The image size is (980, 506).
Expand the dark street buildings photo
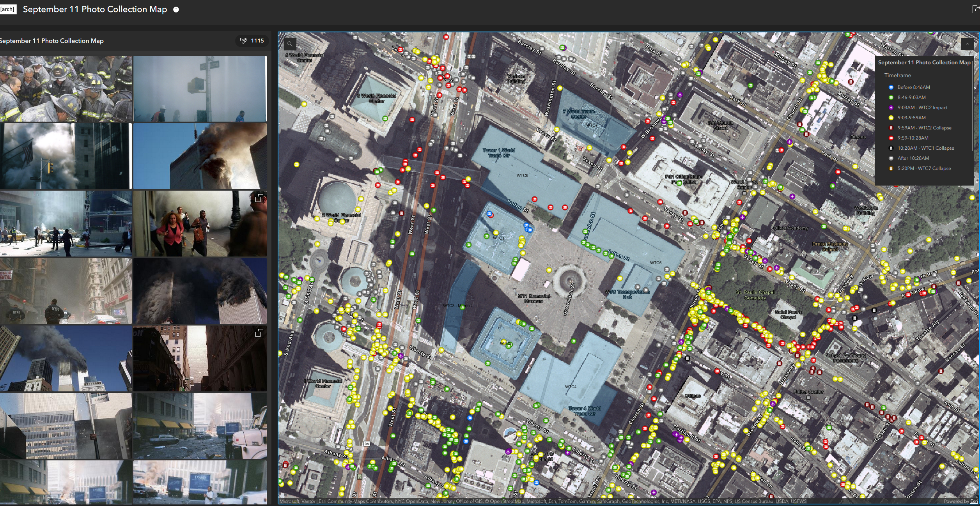pos(259,333)
